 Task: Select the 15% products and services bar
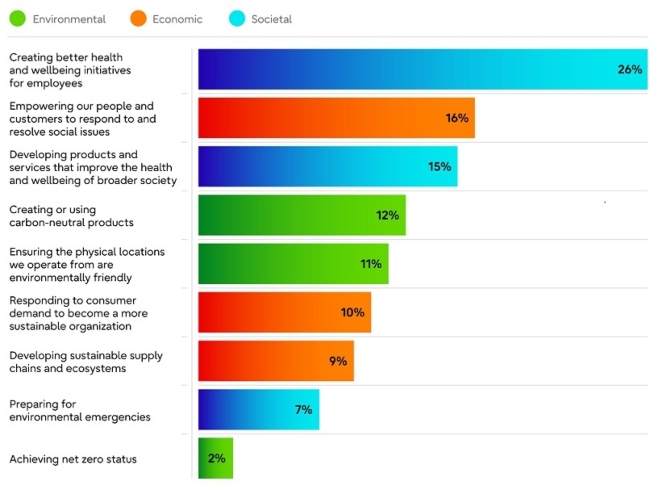point(328,166)
